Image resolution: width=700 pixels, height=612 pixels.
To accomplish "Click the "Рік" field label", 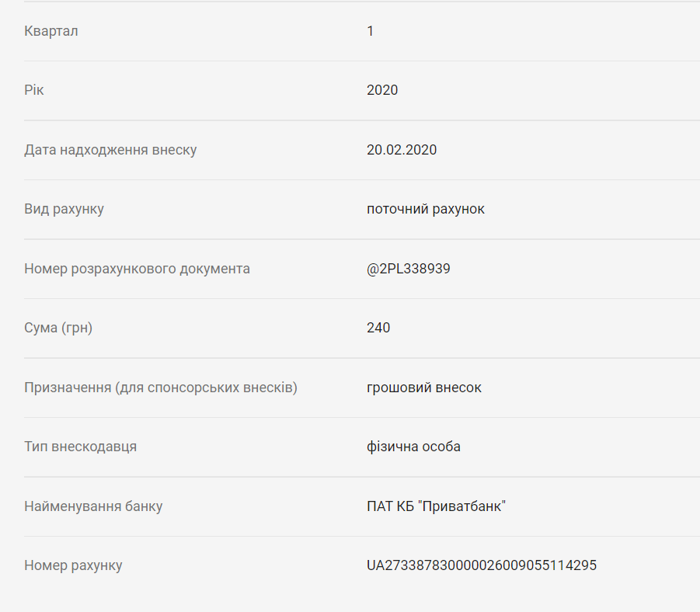I will (34, 90).
